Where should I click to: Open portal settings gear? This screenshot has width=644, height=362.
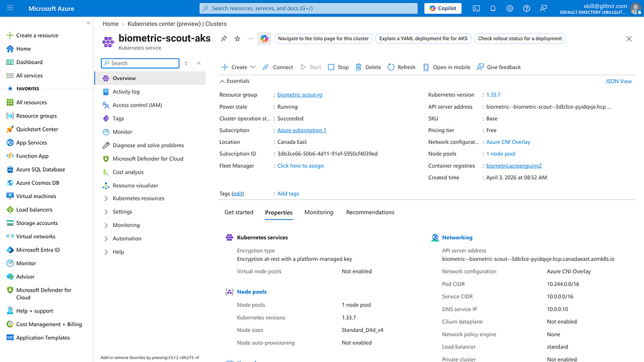509,8
